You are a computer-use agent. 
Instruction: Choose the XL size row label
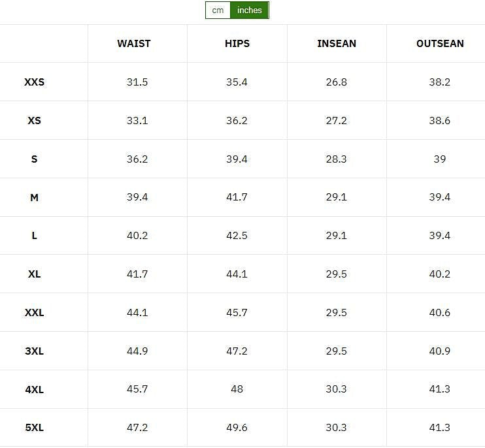35,274
